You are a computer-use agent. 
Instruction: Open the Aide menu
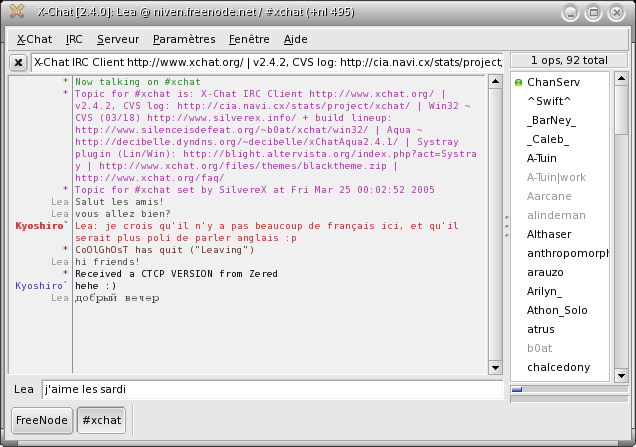pos(295,39)
